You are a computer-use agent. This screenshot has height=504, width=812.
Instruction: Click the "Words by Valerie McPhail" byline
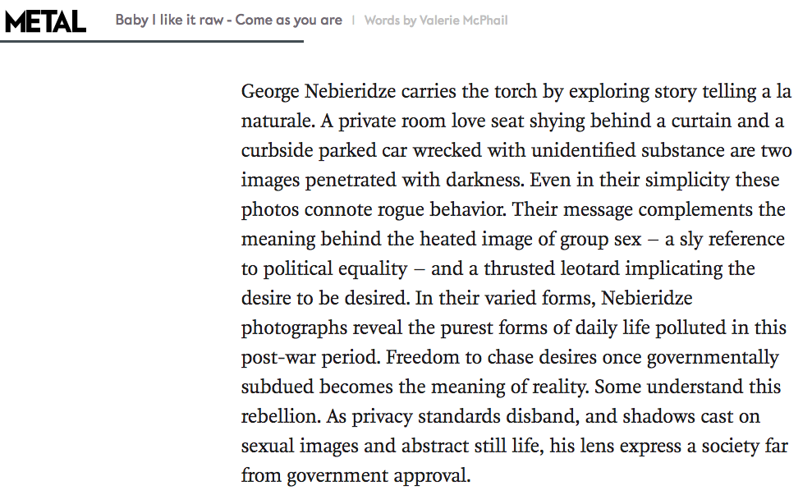click(x=436, y=21)
